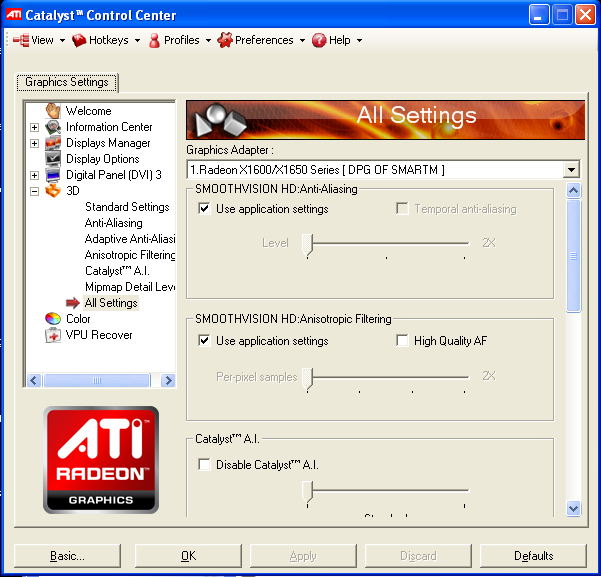Click the Displays Manager icon
This screenshot has height=577, width=601.
point(53,143)
